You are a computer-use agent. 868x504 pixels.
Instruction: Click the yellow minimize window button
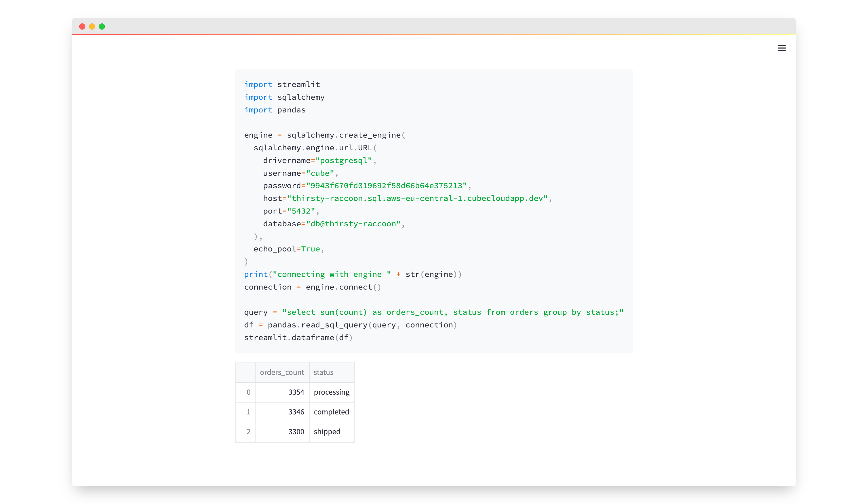[92, 27]
